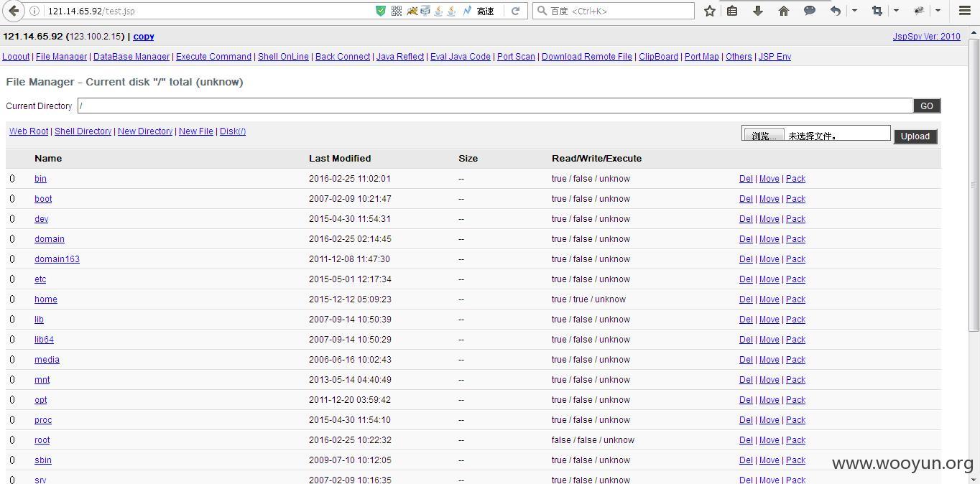Image resolution: width=980 pixels, height=484 pixels.
Task: Click Pack in the media row
Action: click(x=795, y=360)
